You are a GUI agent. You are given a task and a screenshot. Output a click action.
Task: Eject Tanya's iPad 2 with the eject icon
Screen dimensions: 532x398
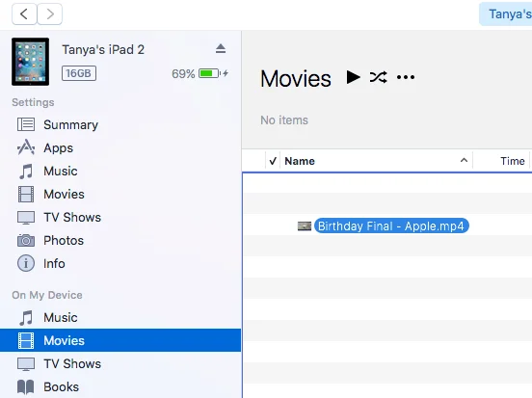click(x=221, y=49)
